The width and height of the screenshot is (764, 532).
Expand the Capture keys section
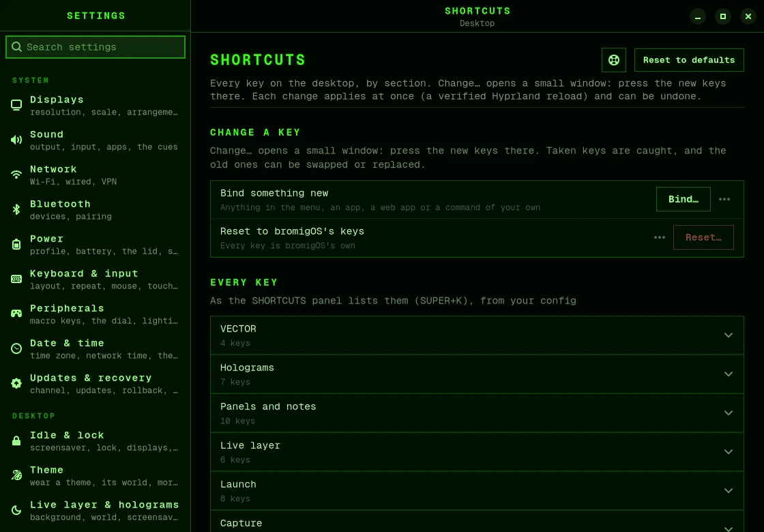click(477, 522)
